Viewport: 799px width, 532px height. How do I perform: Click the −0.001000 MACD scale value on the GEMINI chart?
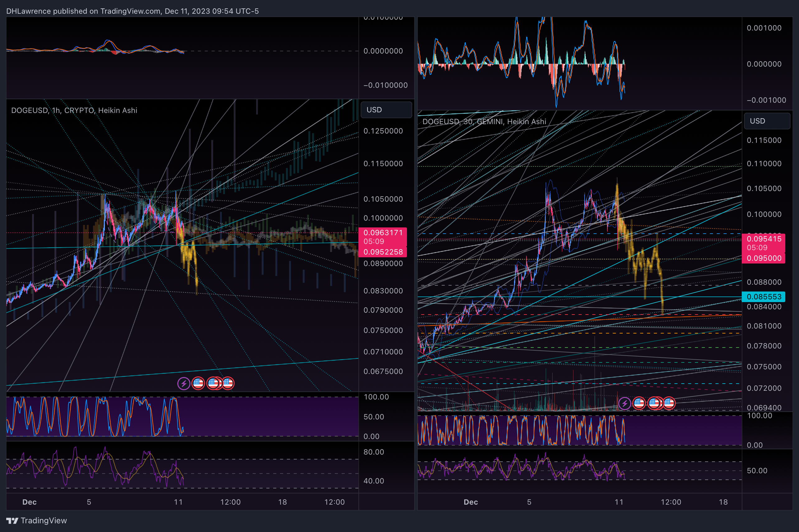(766, 100)
